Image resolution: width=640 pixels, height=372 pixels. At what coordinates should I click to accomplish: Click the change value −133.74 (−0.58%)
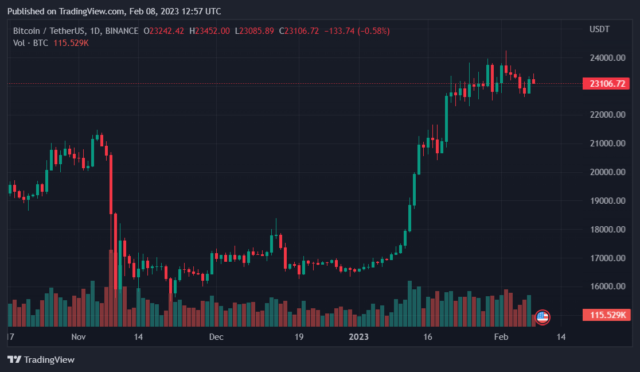click(357, 31)
